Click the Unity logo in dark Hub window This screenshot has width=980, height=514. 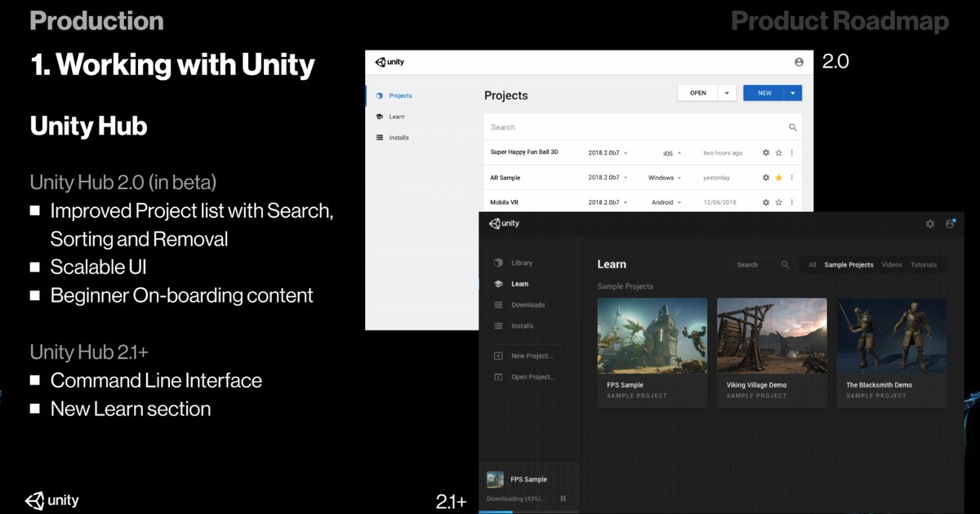[504, 224]
